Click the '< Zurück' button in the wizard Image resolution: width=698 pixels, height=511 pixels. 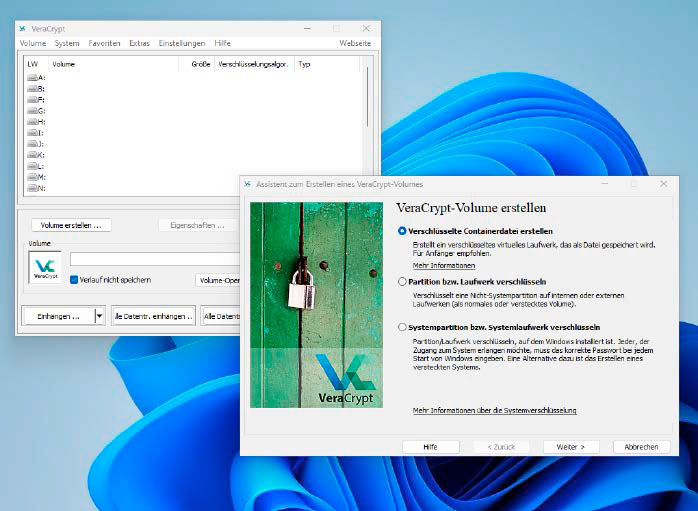[501, 447]
